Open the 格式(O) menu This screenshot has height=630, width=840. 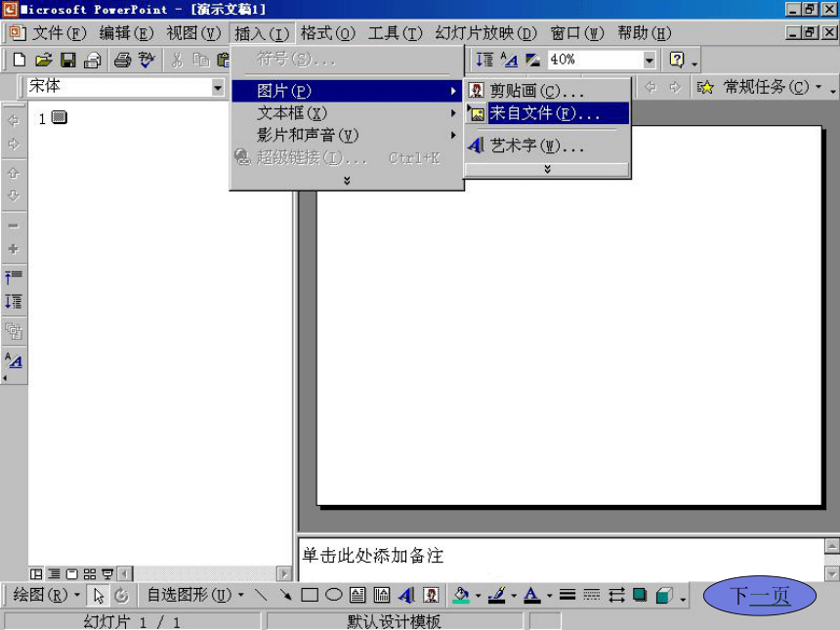[x=328, y=33]
